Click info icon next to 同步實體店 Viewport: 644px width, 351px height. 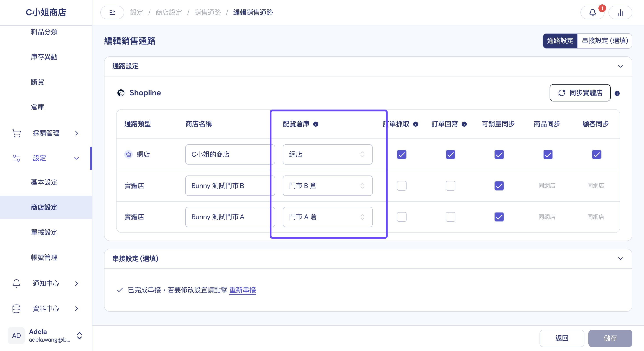[617, 94]
